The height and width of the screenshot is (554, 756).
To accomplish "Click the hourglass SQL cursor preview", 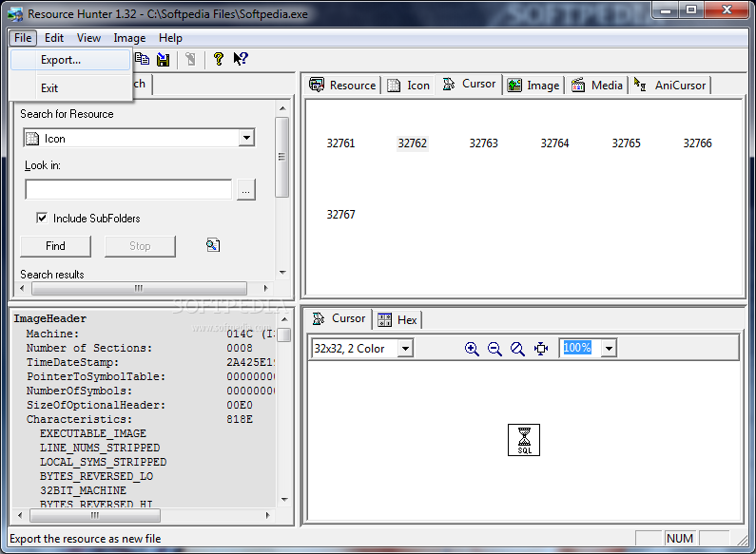I will click(x=524, y=440).
